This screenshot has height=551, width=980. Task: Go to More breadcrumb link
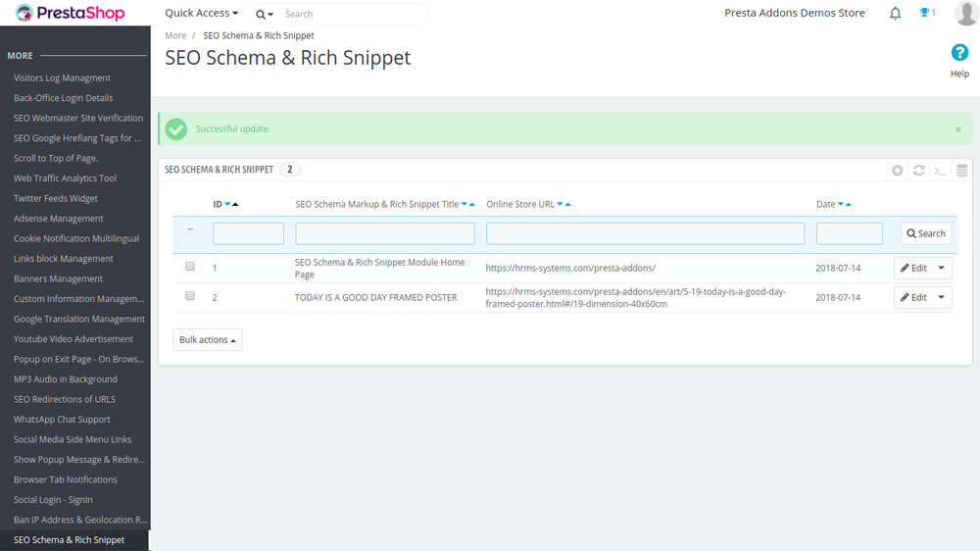click(175, 35)
